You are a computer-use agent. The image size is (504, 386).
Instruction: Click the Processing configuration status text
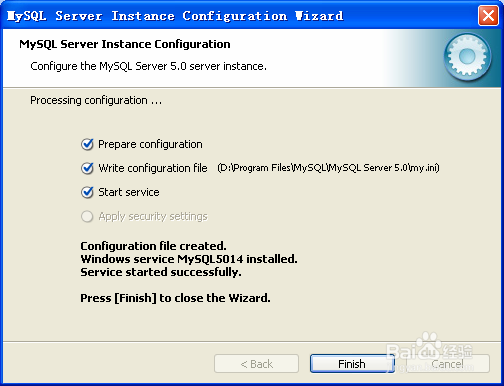(96, 100)
